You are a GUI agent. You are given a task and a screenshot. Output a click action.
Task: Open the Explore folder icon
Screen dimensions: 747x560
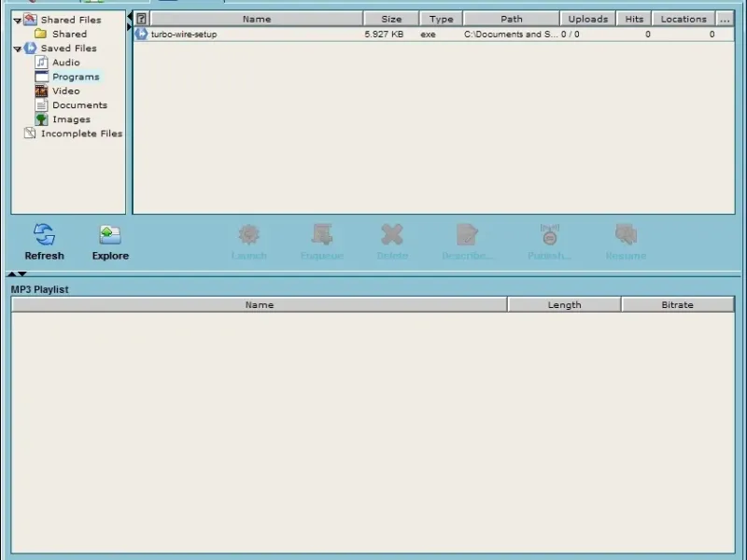tap(110, 234)
